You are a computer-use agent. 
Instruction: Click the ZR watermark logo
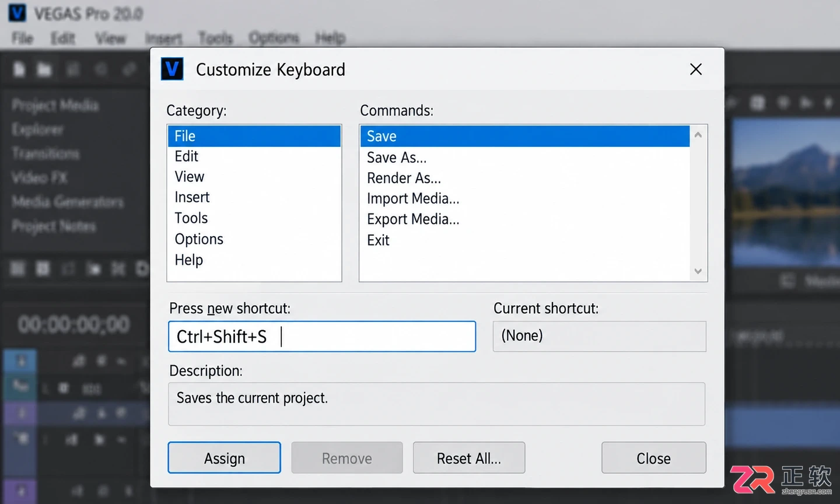pyautogui.click(x=752, y=480)
